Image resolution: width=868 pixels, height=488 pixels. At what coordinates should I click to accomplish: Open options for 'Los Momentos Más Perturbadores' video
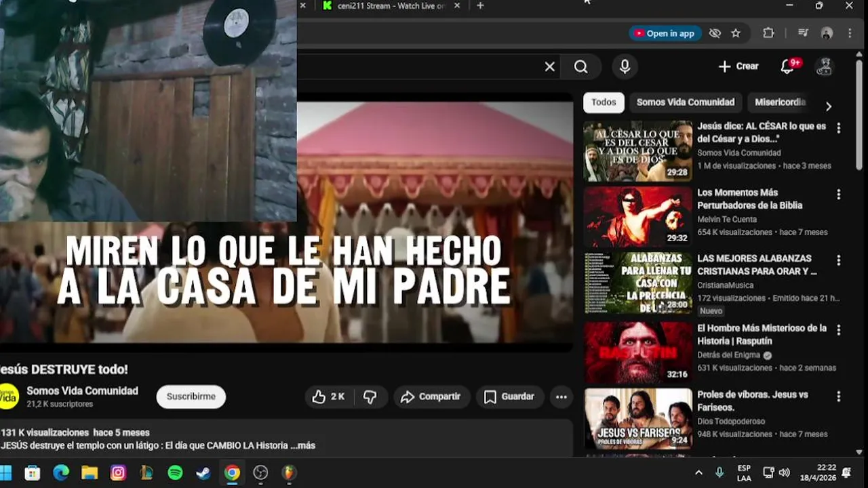click(839, 195)
